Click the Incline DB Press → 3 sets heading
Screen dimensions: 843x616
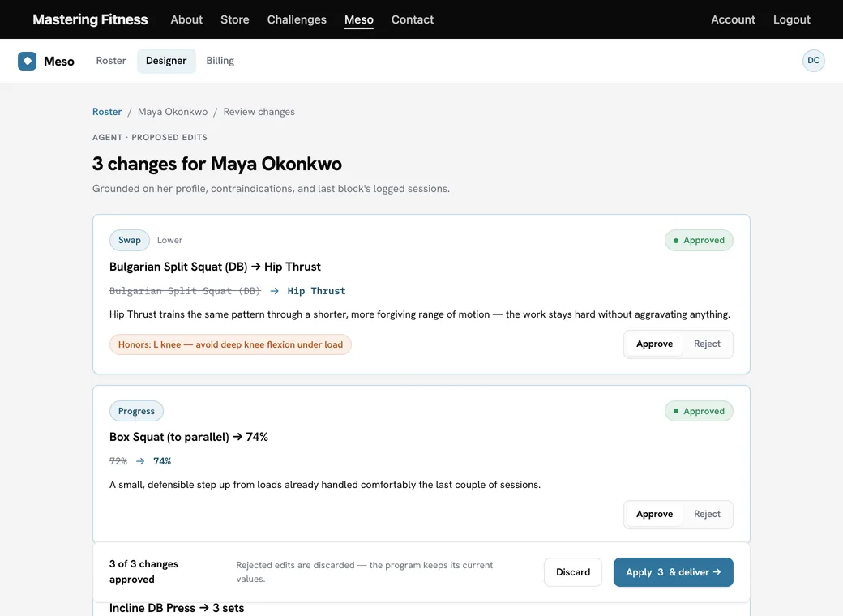pos(177,608)
